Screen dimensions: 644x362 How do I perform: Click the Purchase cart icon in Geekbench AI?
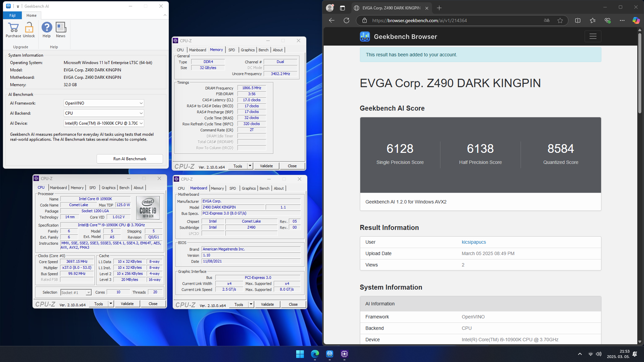pyautogui.click(x=13, y=27)
